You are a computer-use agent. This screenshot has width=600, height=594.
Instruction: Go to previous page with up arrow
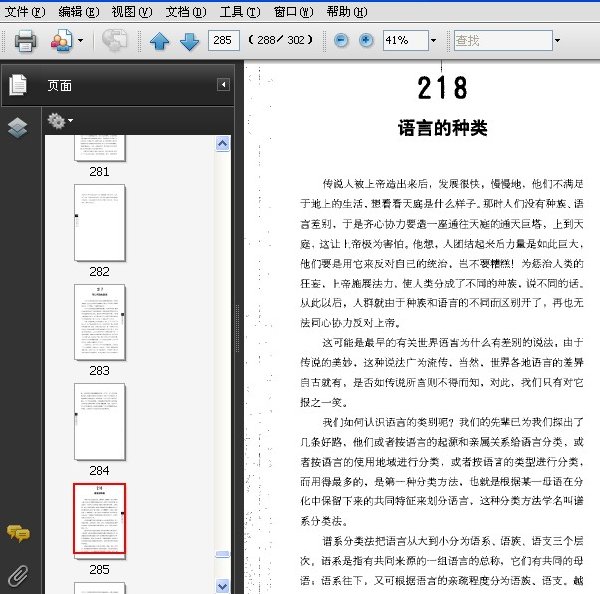(160, 41)
